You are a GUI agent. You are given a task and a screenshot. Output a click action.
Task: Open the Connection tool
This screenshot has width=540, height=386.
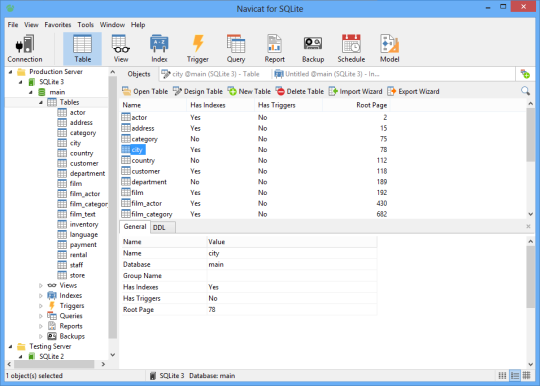click(x=25, y=49)
